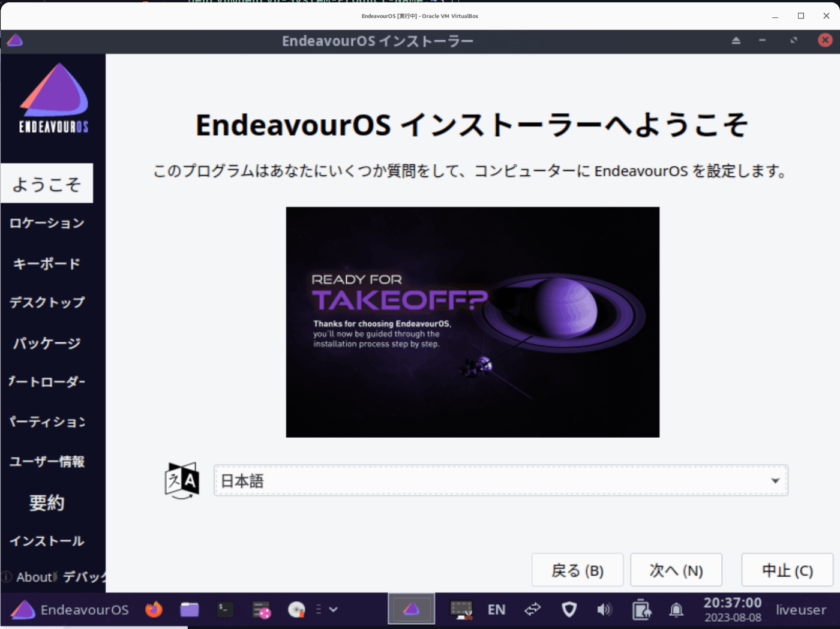Select the パーティション step in sidebar
This screenshot has height=629, width=840.
[x=47, y=422]
